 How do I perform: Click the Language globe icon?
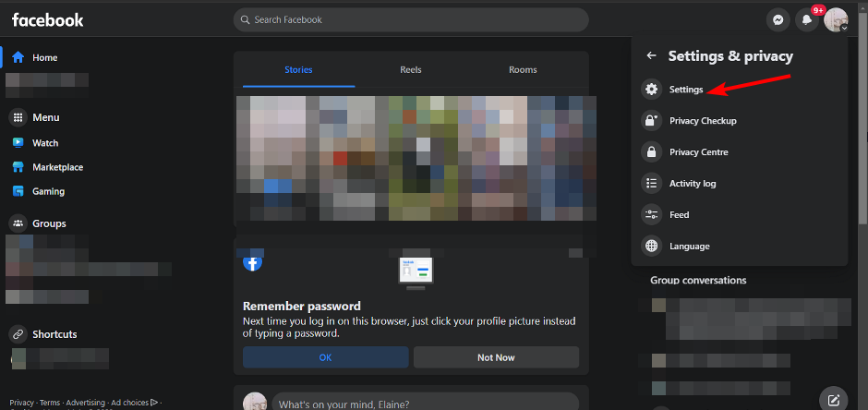click(x=652, y=247)
